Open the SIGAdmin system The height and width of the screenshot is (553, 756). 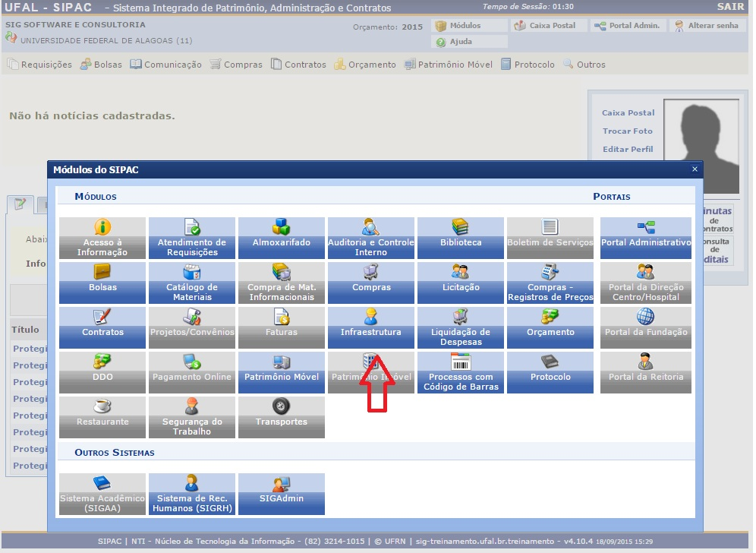tap(282, 494)
